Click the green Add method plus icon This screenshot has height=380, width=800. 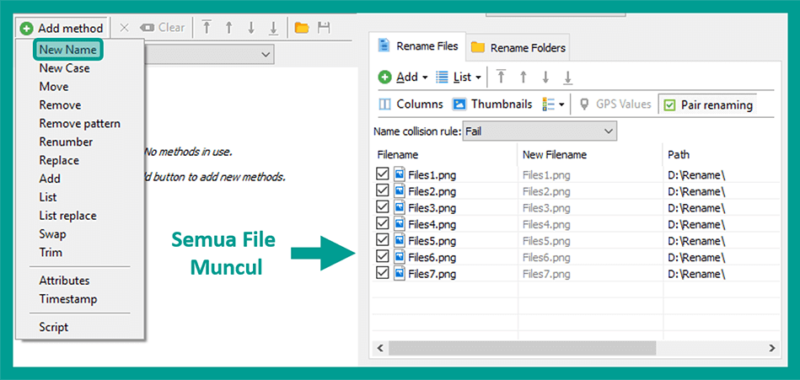point(27,28)
